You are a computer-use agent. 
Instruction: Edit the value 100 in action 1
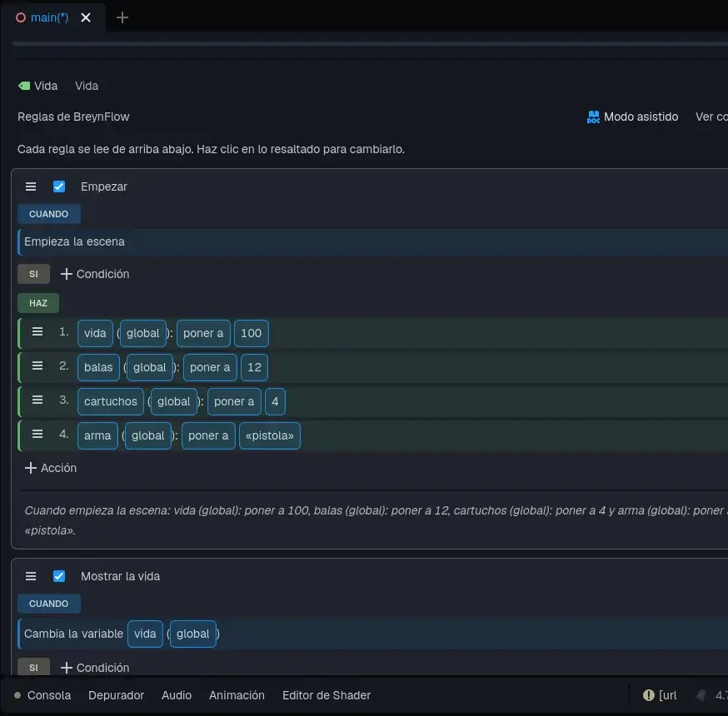pos(252,333)
